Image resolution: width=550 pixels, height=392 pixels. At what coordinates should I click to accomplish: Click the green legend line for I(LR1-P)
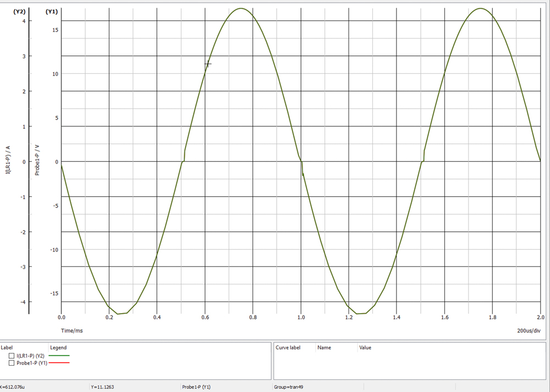[x=59, y=356]
